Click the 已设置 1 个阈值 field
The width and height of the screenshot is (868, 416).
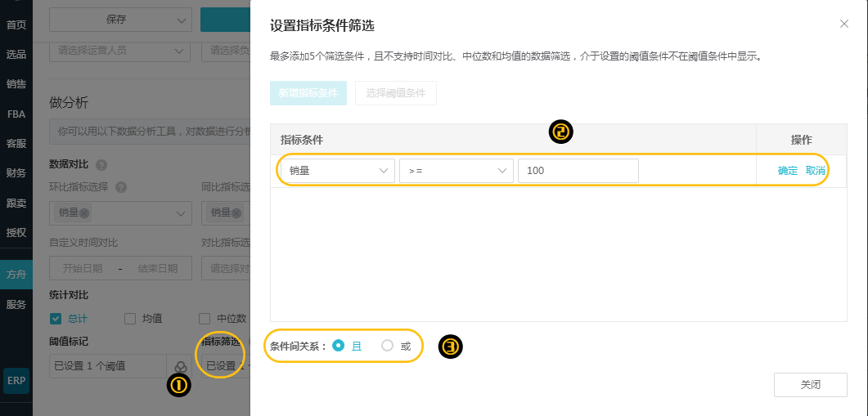point(108,366)
